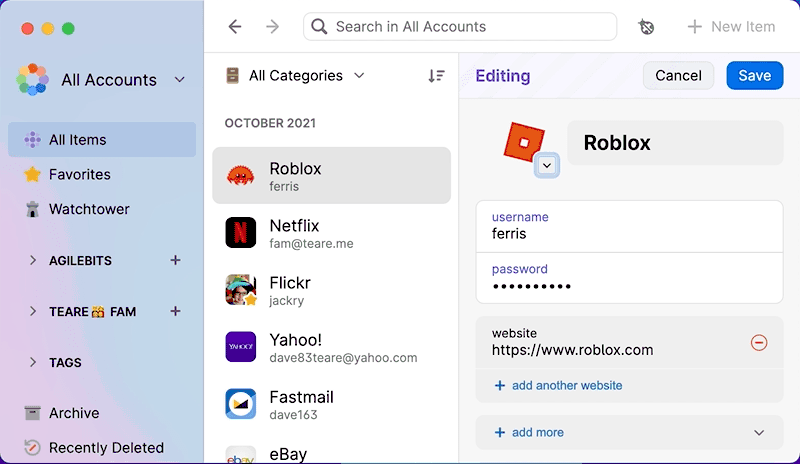The width and height of the screenshot is (800, 464).
Task: Click the remove website minus icon
Action: tap(758, 343)
